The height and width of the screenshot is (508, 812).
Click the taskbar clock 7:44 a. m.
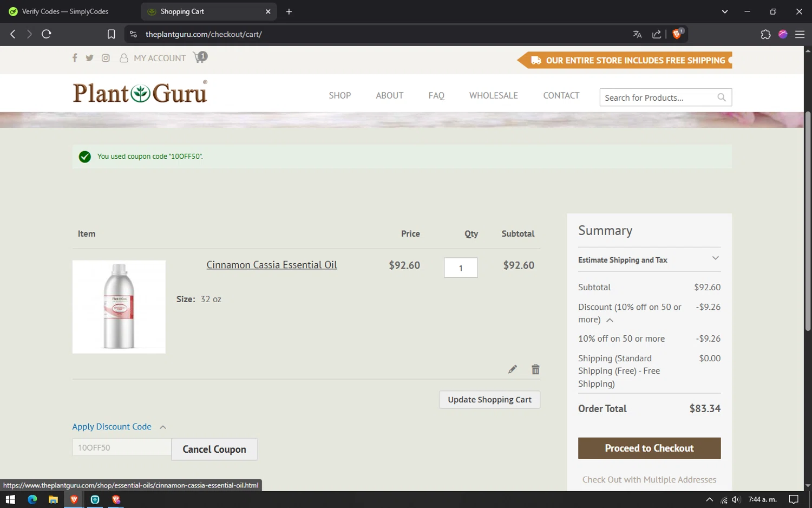762,499
